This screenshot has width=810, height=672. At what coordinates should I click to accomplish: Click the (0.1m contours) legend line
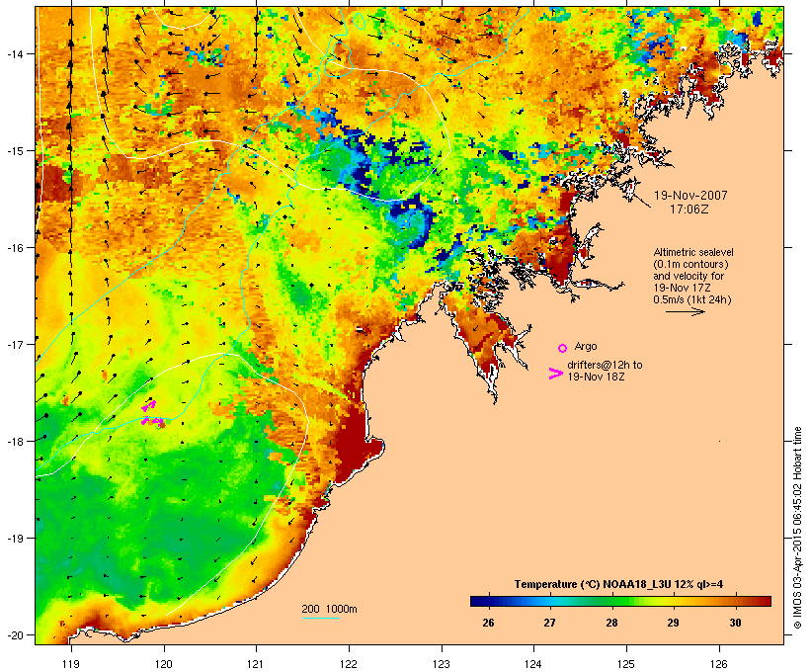pos(690,264)
